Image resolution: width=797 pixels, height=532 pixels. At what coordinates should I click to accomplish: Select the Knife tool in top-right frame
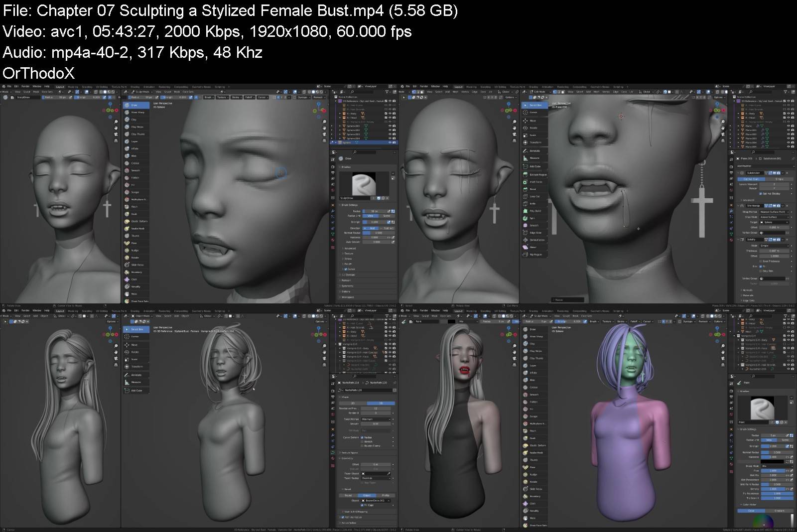tap(534, 204)
